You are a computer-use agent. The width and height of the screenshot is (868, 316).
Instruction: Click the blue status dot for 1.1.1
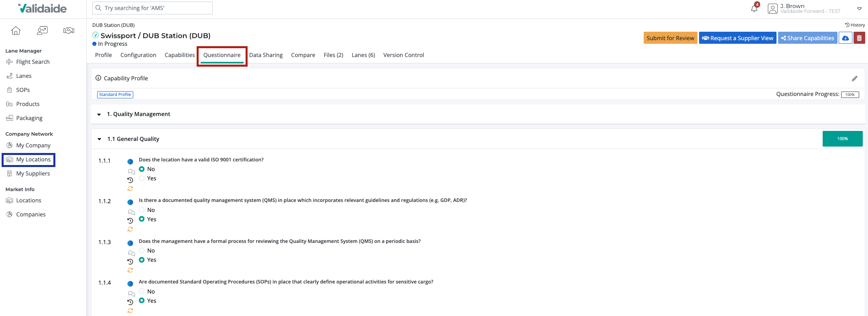[x=130, y=162]
